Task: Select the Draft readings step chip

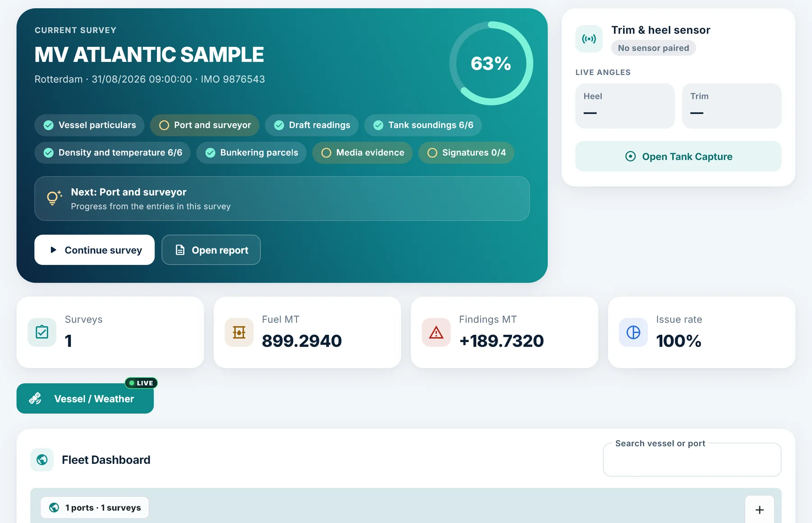Action: [x=312, y=125]
